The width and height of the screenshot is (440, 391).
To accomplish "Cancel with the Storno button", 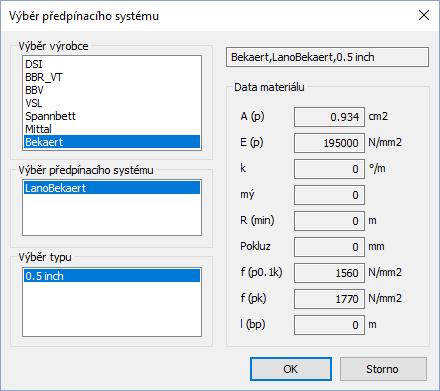I will 383,369.
